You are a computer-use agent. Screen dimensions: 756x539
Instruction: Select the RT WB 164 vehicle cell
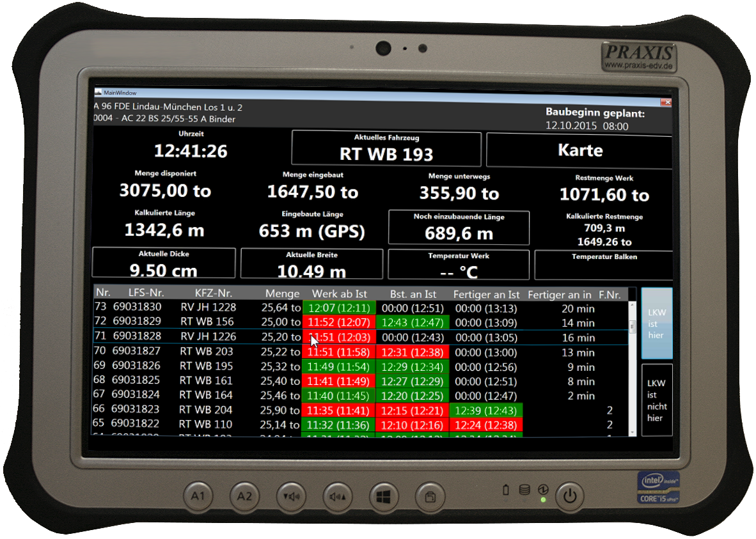[206, 395]
